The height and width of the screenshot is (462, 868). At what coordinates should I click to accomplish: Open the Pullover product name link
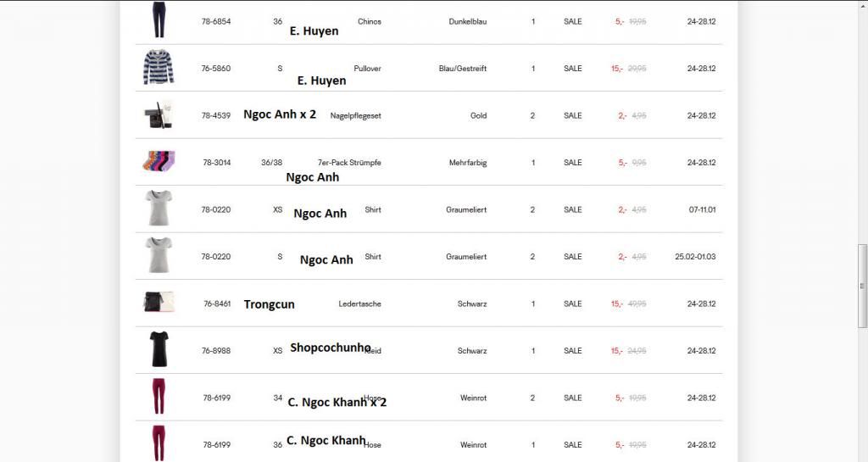coord(368,69)
